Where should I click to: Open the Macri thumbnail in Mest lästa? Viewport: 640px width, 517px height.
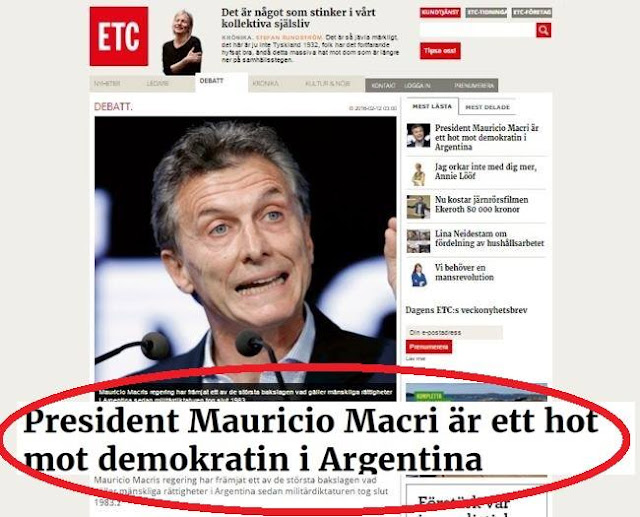click(x=418, y=135)
